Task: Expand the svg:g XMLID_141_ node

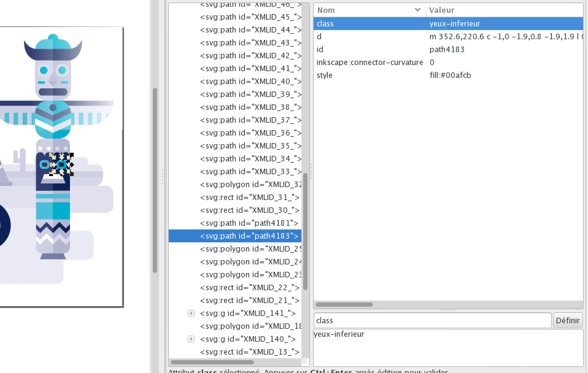Action: point(191,313)
